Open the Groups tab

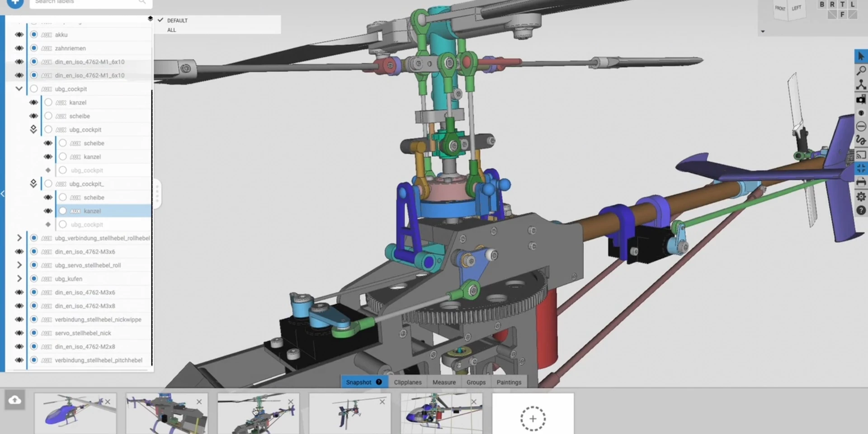point(476,382)
